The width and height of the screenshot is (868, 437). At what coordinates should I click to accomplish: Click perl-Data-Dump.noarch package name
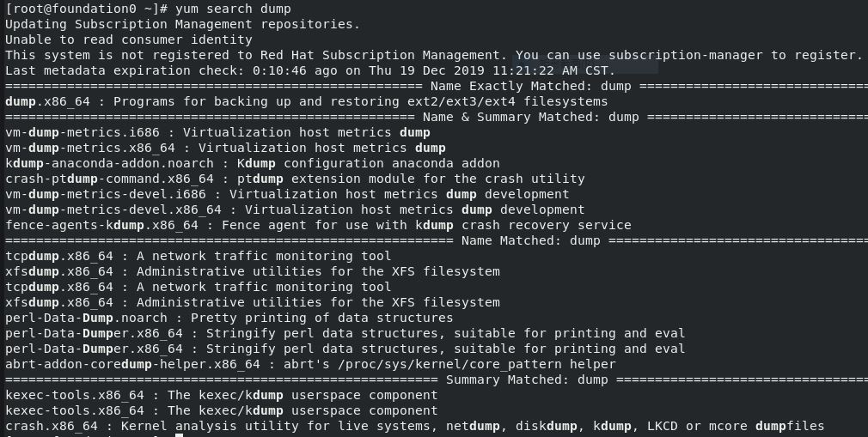click(86, 318)
